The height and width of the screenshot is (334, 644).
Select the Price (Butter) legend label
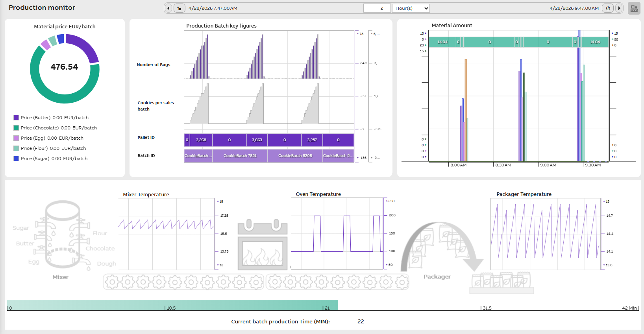(55, 118)
